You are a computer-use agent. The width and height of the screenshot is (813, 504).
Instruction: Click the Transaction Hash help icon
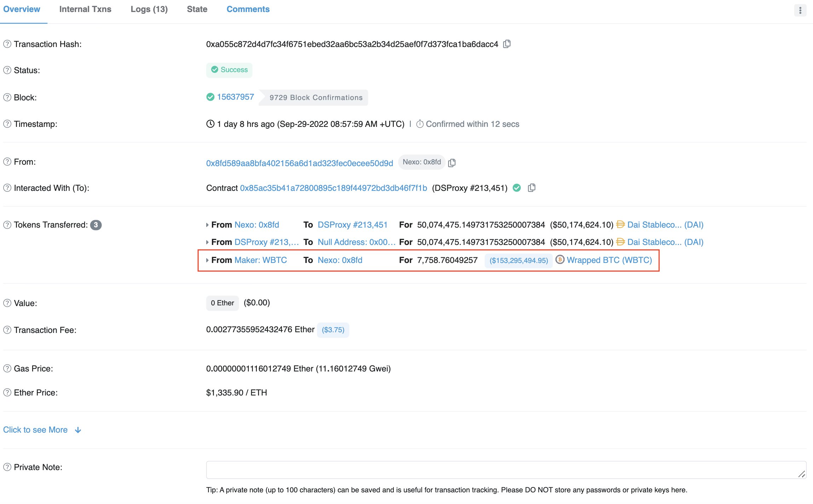7,44
